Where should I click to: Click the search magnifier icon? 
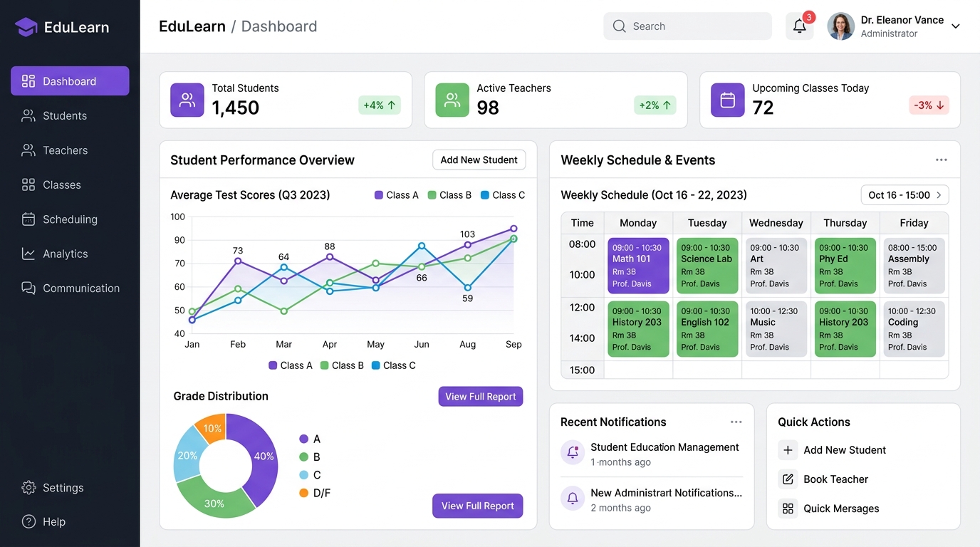point(620,26)
